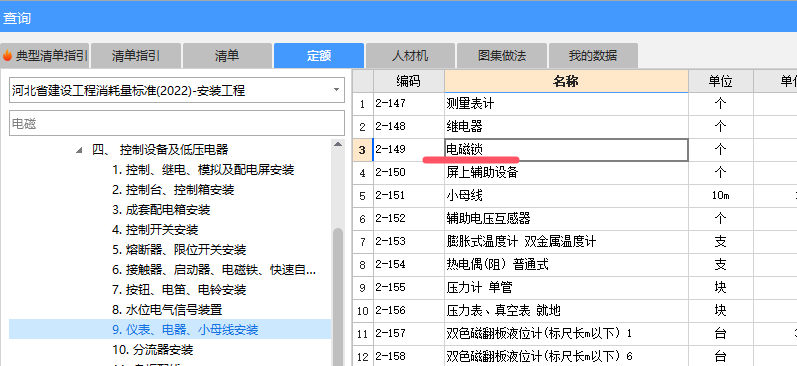The width and height of the screenshot is (797, 366).
Task: Select 2. 控制台、控制箱安装
Action: pyautogui.click(x=173, y=190)
